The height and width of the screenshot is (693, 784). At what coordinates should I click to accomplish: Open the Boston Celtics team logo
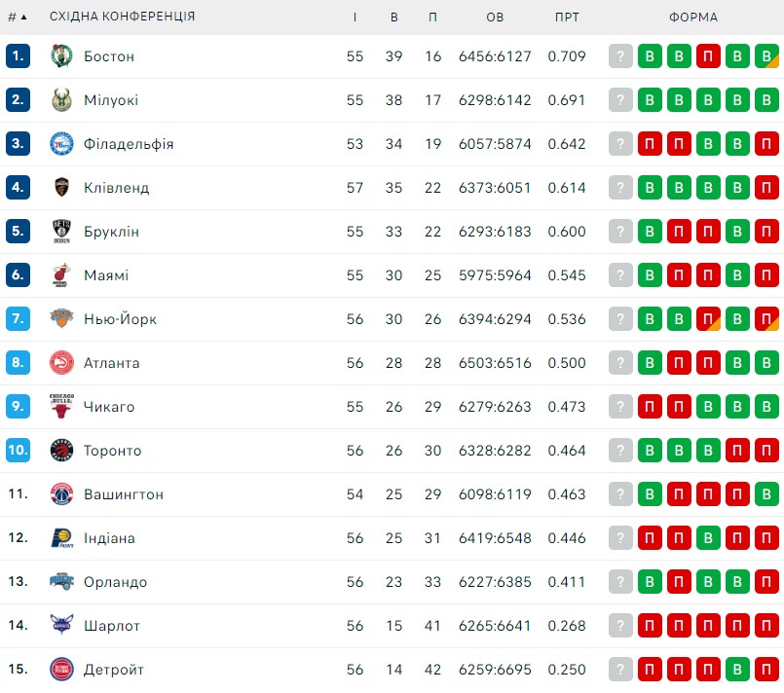click(x=61, y=55)
